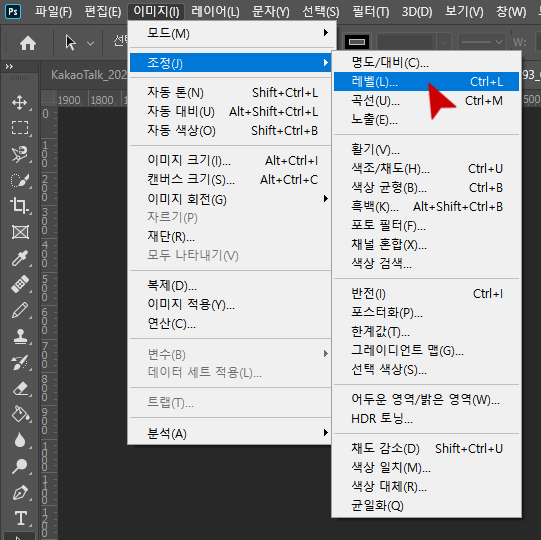541x540 pixels.
Task: Select the Magnetic Lasso tool
Action: point(20,154)
